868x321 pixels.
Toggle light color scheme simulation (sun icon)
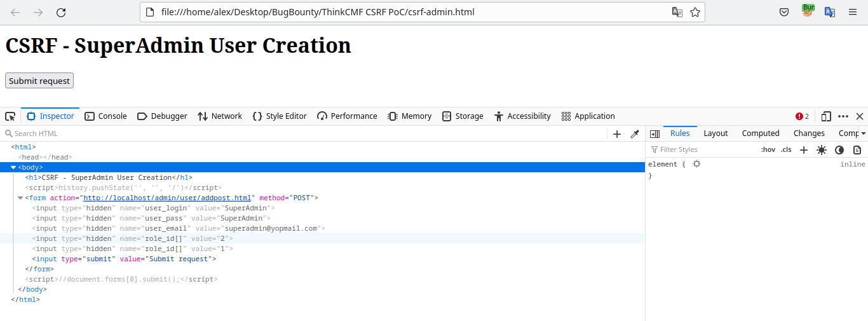822,150
